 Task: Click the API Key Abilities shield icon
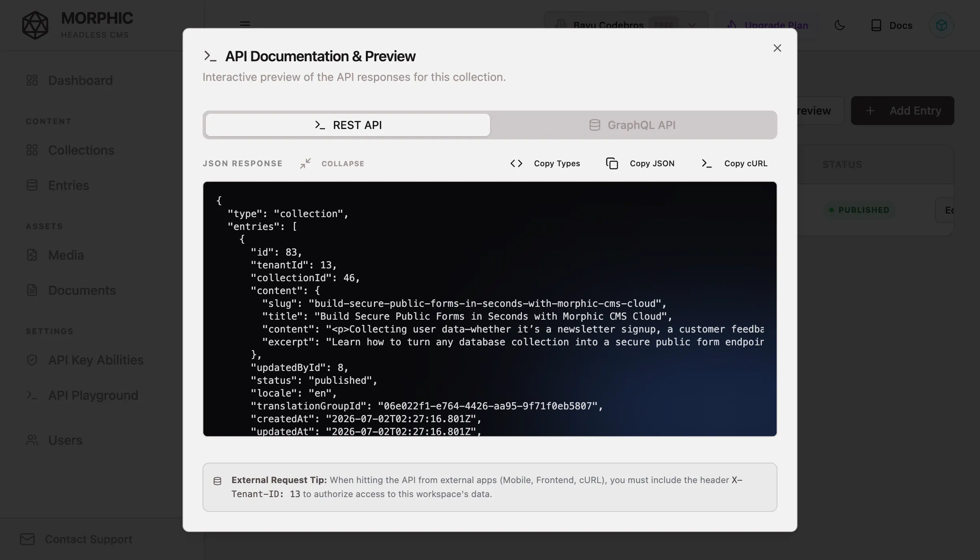tap(32, 360)
